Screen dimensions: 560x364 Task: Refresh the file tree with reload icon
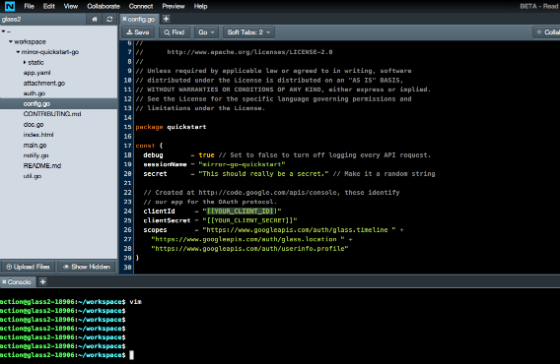tap(110, 19)
